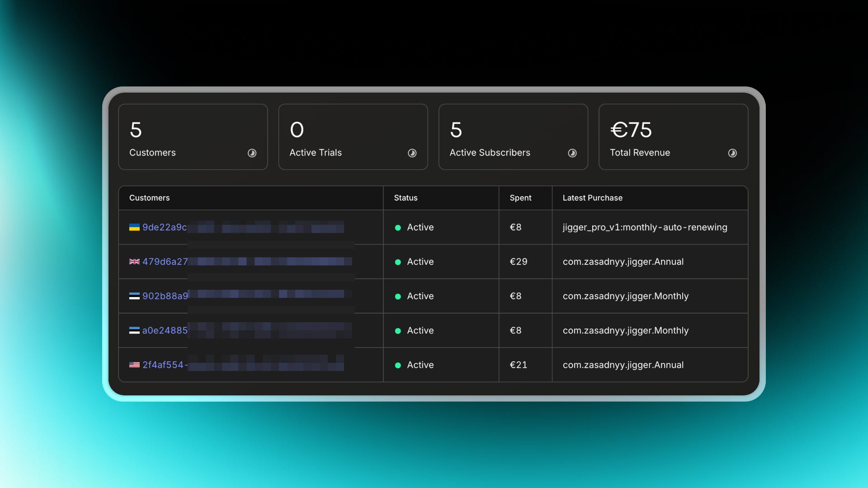Open customer 479d6a27 link
868x488 pixels.
pyautogui.click(x=165, y=262)
